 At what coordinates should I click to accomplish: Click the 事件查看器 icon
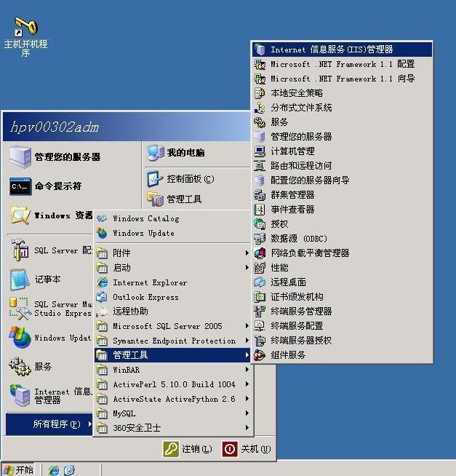coord(260,210)
